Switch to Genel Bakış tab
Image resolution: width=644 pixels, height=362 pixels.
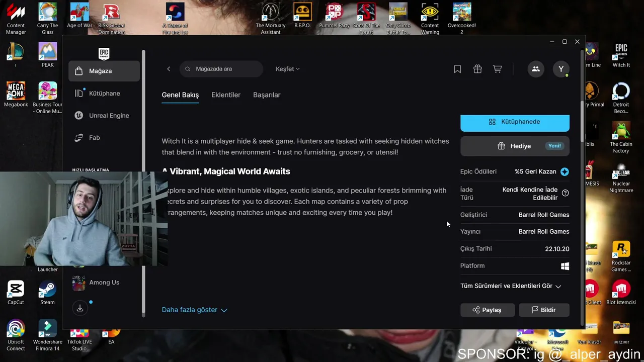click(180, 95)
